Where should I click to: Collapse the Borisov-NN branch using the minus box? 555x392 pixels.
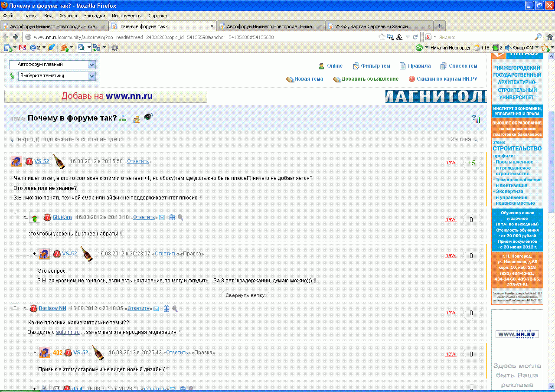tap(15, 306)
